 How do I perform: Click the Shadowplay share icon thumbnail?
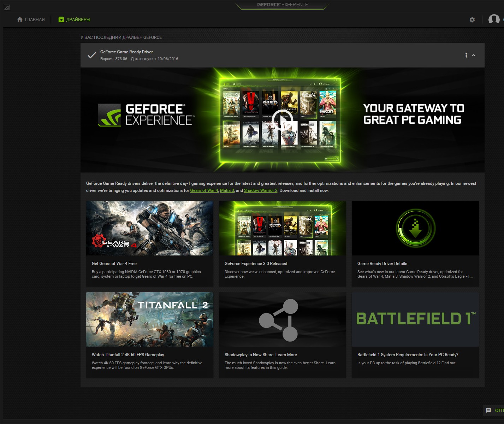[283, 319]
